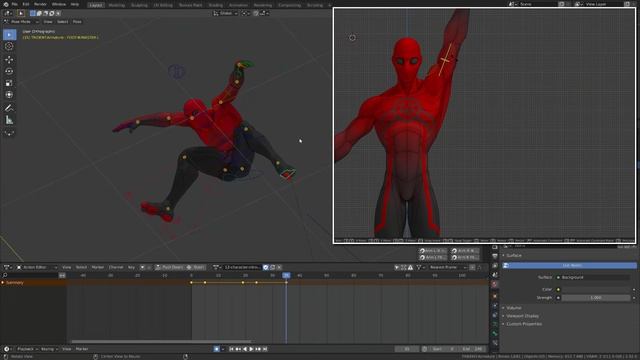
Task: Click the timeline search magnifier icon
Action: point(5,276)
